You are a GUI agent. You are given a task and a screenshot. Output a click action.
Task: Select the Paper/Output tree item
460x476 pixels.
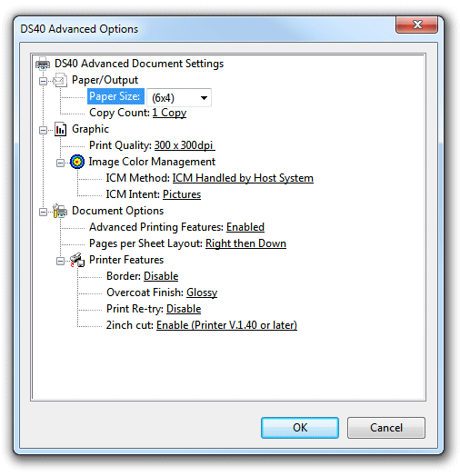[x=105, y=80]
